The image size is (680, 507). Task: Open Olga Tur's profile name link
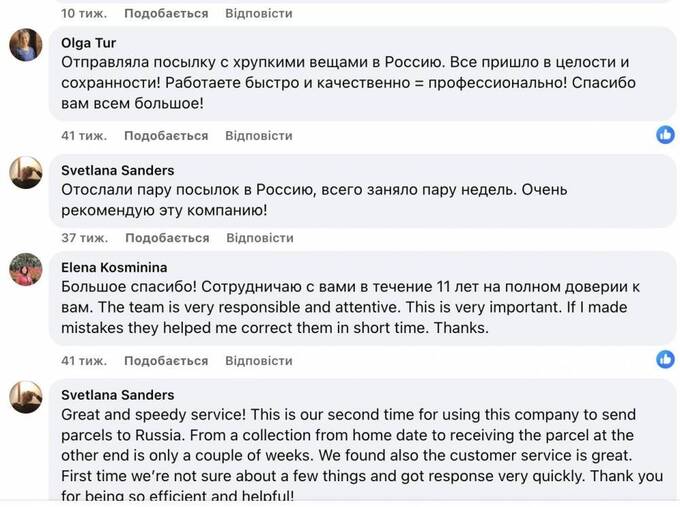tap(89, 43)
